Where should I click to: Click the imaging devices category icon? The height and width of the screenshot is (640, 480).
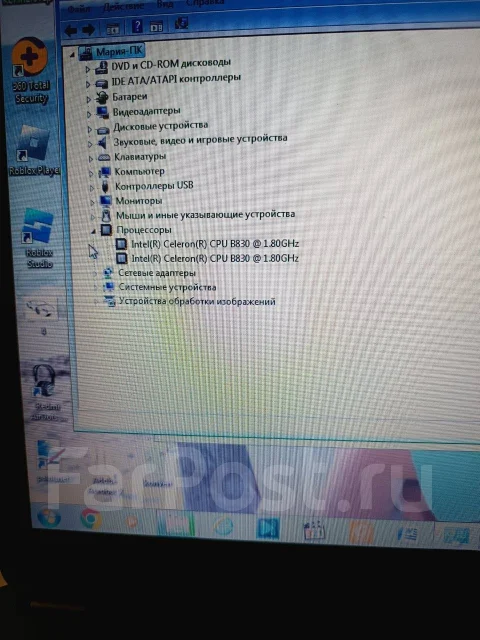(109, 301)
